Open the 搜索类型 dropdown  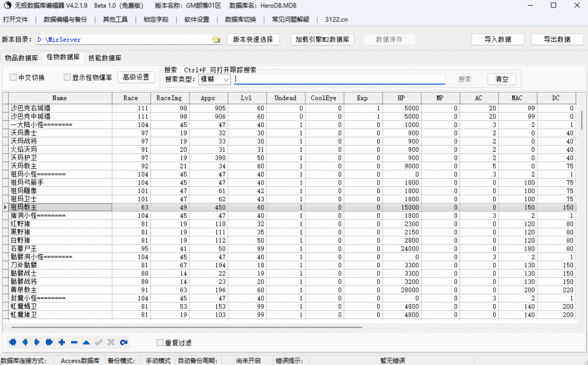(x=215, y=79)
